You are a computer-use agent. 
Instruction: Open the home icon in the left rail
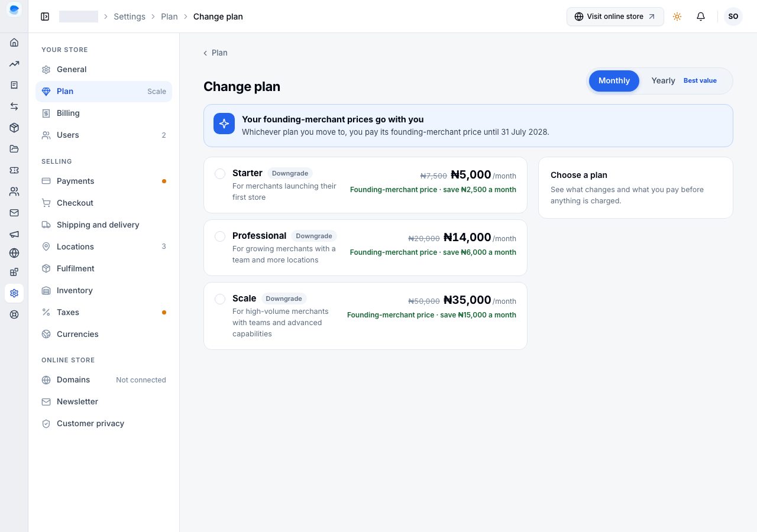(x=14, y=43)
